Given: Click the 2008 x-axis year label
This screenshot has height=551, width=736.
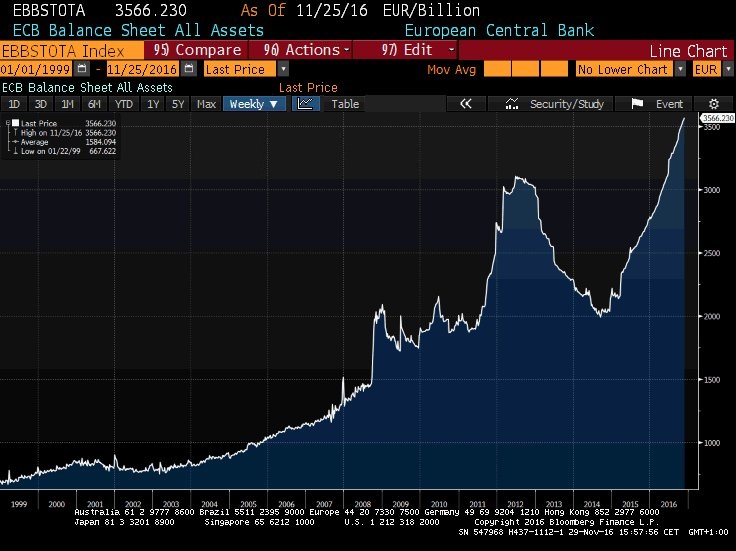Looking at the screenshot, I should pos(362,504).
